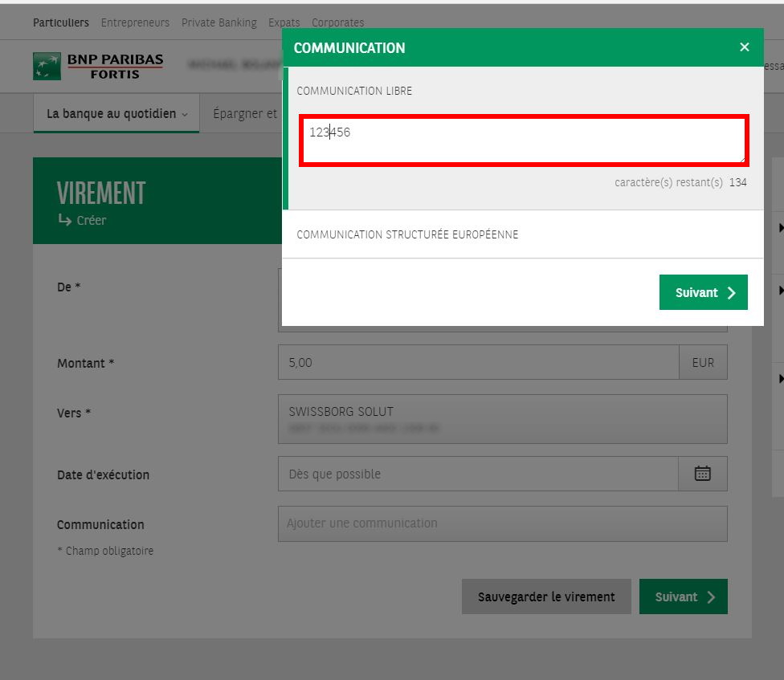Screen dimensions: 784x680
Task: Open the Entrepreneurs navigation item
Action: [x=135, y=22]
